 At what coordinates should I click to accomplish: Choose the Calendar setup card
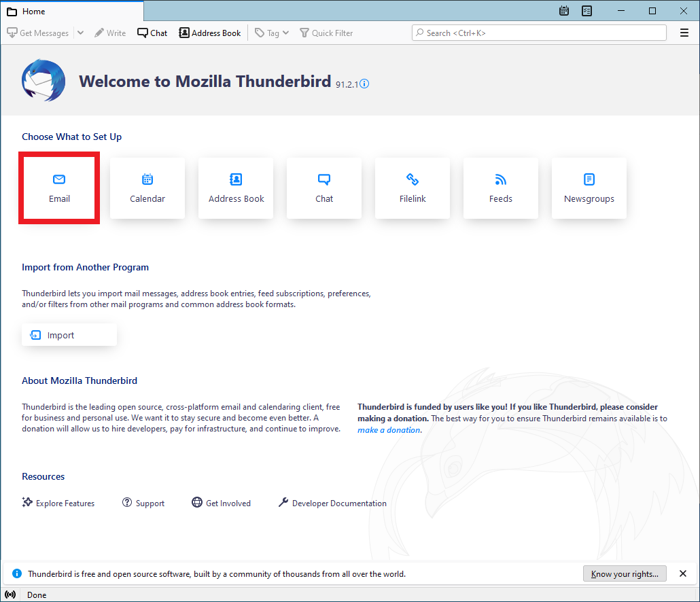click(x=147, y=188)
